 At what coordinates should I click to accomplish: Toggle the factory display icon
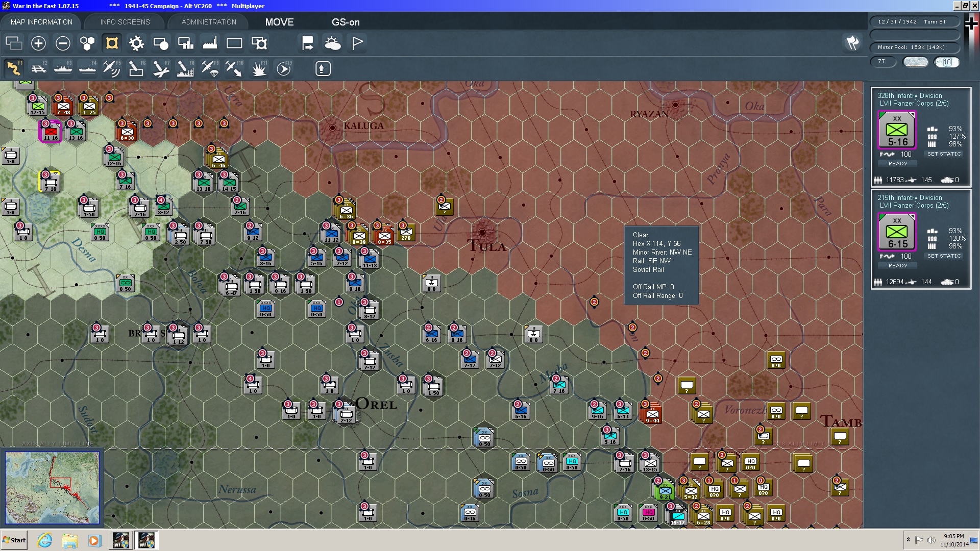coord(210,43)
